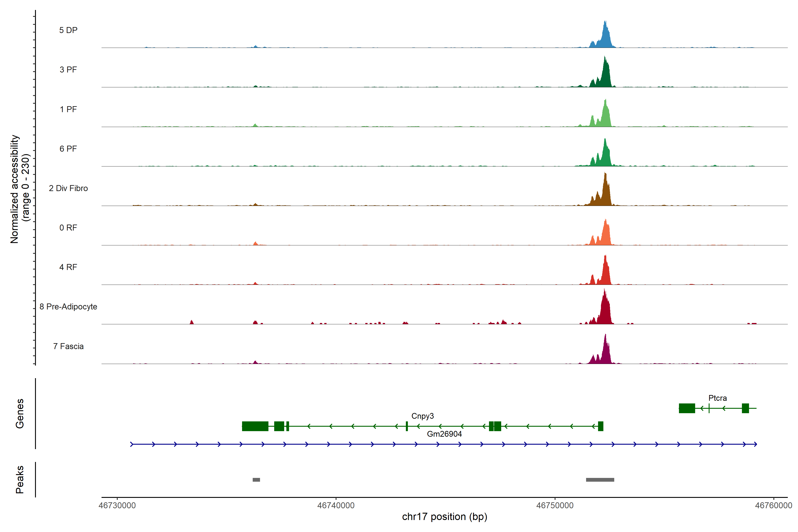Viewport: 798px width, 532px height.
Task: Click the 46750000 axis tick label
Action: (x=555, y=505)
